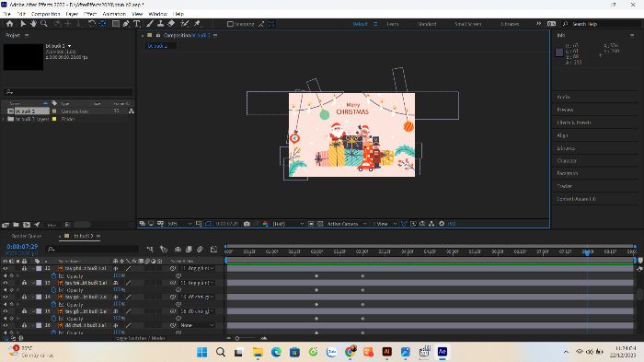Open the Effect menu
Viewport: 644px width, 362px height.
coord(90,14)
